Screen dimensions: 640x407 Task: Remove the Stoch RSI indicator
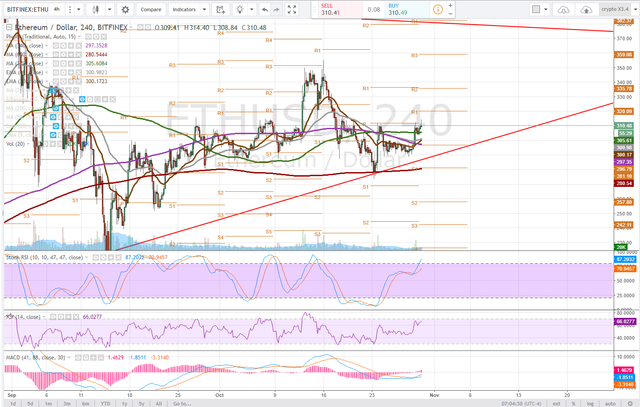click(118, 258)
